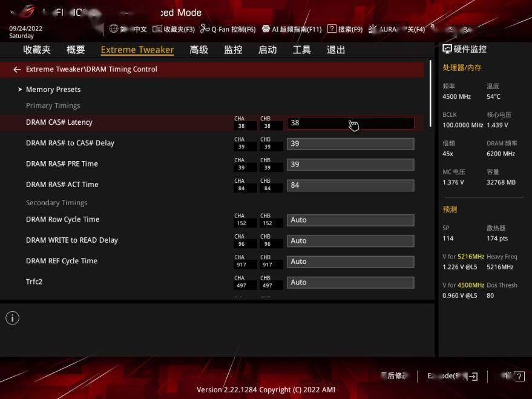Click the back arrow beside the breadcrumb
Screen dimensions: 532x399
tap(17, 70)
